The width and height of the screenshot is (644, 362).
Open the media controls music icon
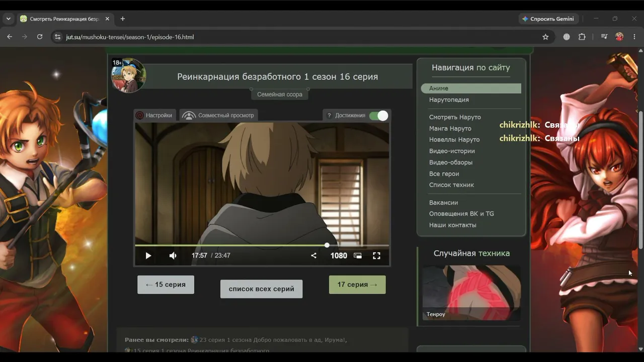(x=604, y=37)
